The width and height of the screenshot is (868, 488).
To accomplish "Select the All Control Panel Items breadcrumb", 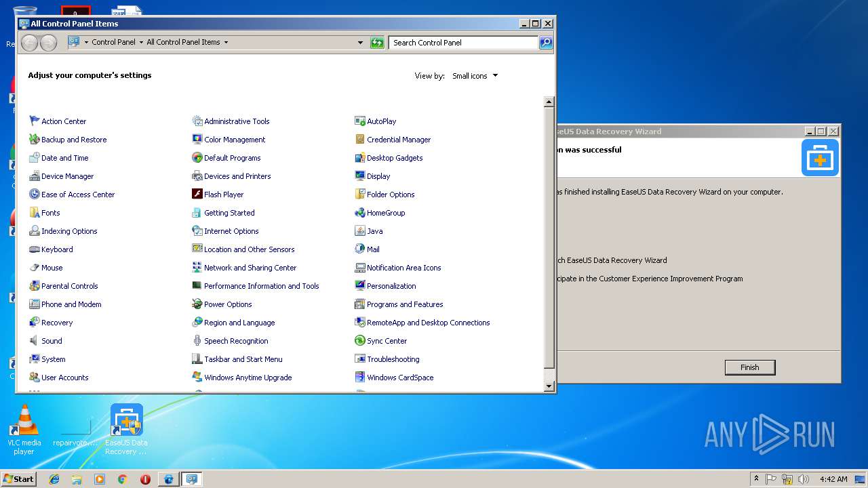I will click(x=183, y=42).
